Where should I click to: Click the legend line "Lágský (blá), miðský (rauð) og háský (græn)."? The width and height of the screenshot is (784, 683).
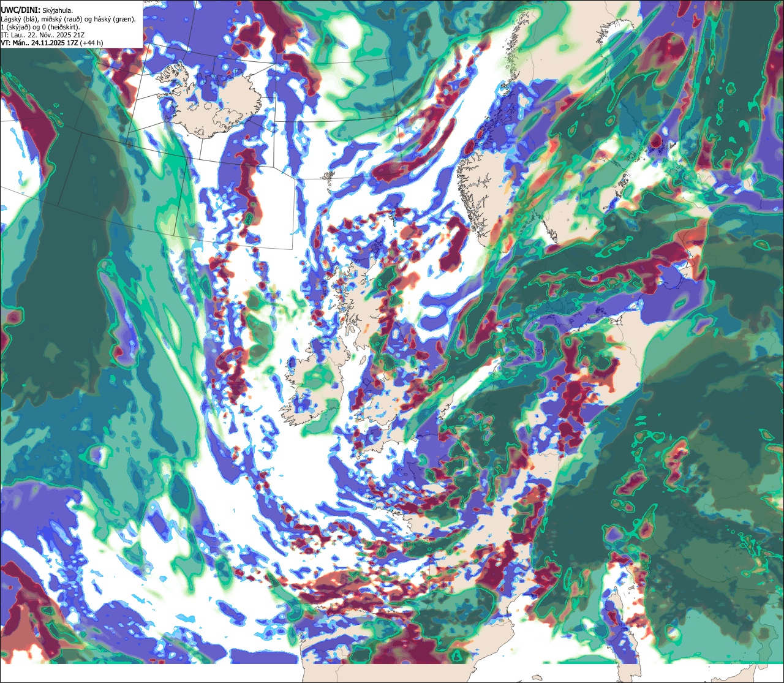[69, 19]
